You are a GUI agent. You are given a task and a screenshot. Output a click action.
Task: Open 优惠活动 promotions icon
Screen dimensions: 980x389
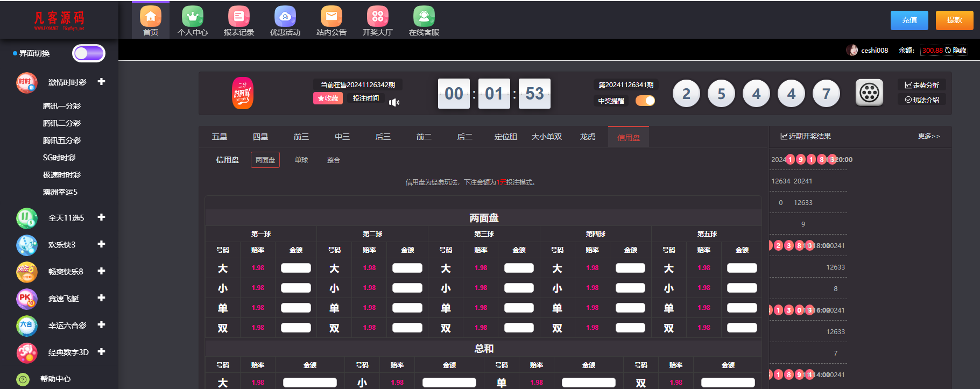click(285, 17)
